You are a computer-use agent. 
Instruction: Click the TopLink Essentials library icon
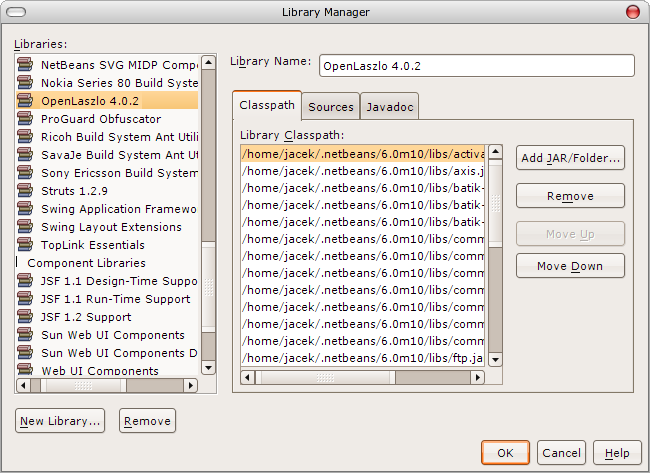point(25,245)
